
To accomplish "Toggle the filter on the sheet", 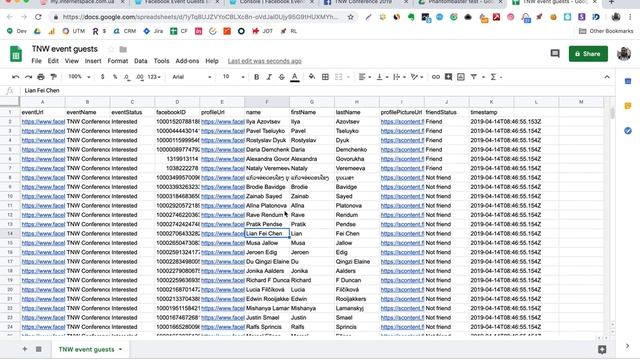I will click(x=473, y=77).
